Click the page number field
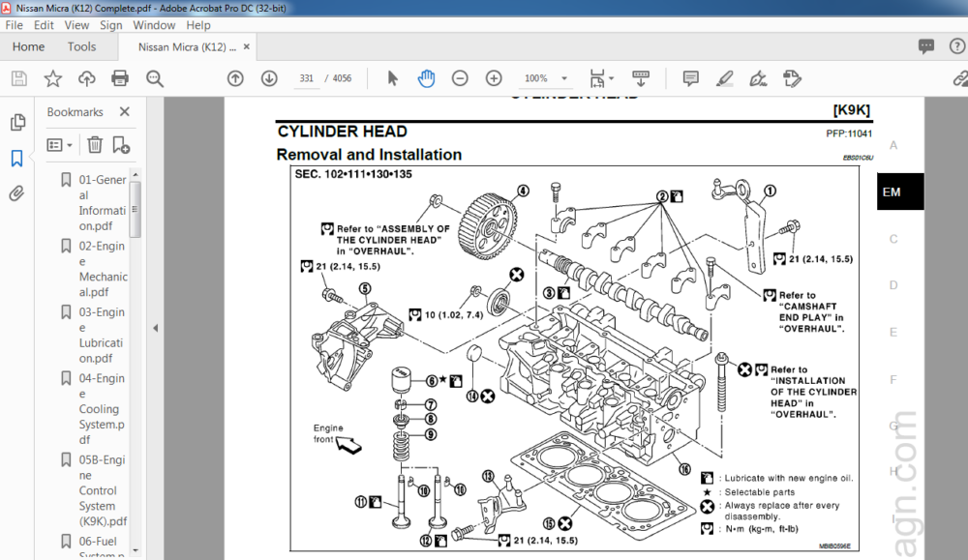Viewport: 968px width, 560px height. 307,78
